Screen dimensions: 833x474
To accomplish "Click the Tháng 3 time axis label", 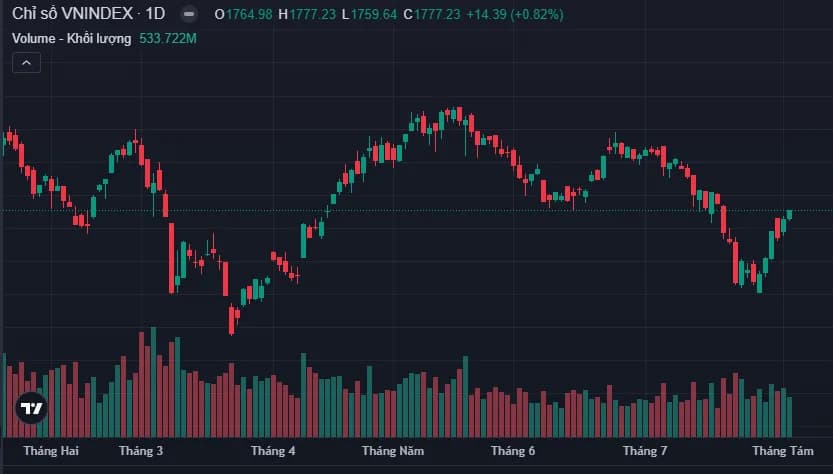I will click(141, 451).
